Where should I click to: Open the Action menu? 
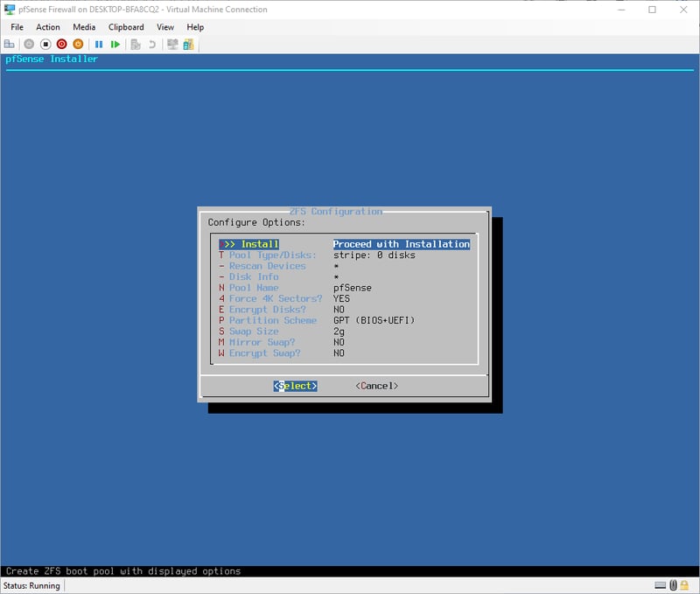(x=48, y=27)
